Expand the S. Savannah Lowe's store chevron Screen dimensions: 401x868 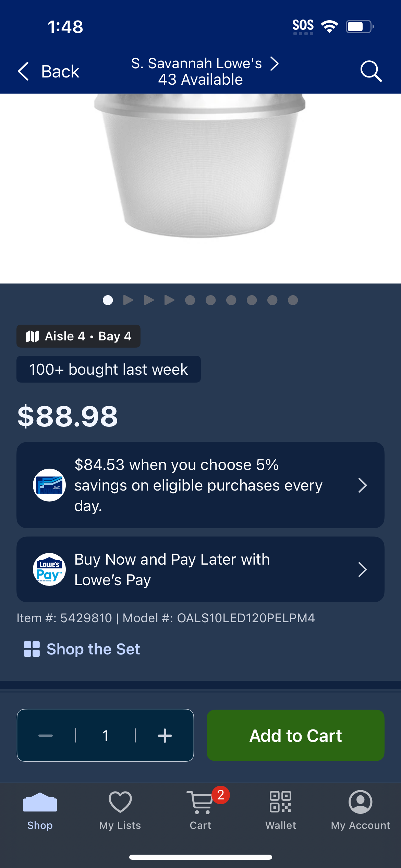(x=274, y=63)
